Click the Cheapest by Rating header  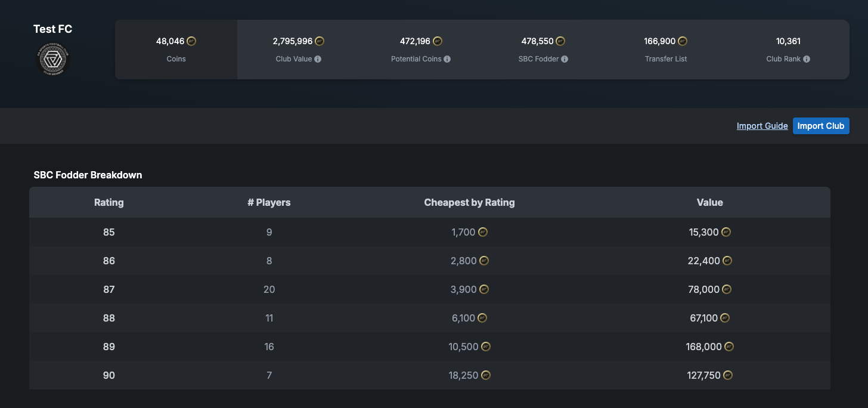pos(469,202)
